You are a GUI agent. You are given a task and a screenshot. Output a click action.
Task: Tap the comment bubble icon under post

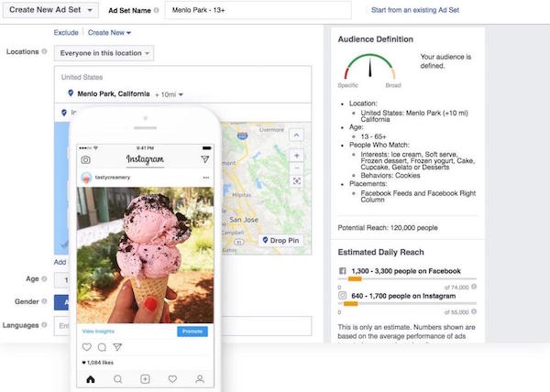pyautogui.click(x=102, y=347)
